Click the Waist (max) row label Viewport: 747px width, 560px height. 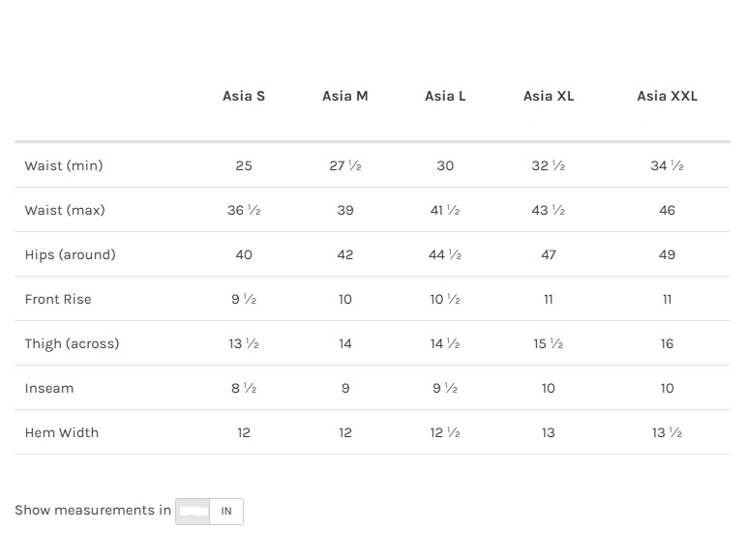(65, 210)
